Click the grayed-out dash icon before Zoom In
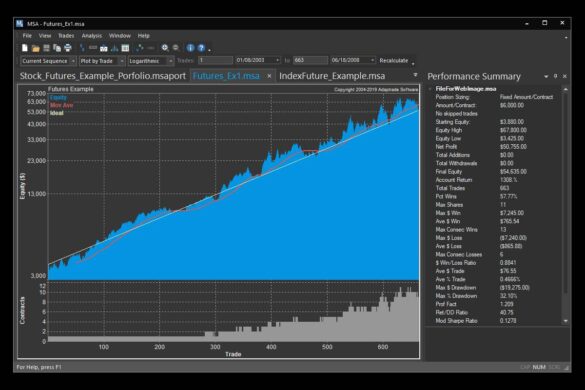The image size is (585, 390). coord(151,48)
